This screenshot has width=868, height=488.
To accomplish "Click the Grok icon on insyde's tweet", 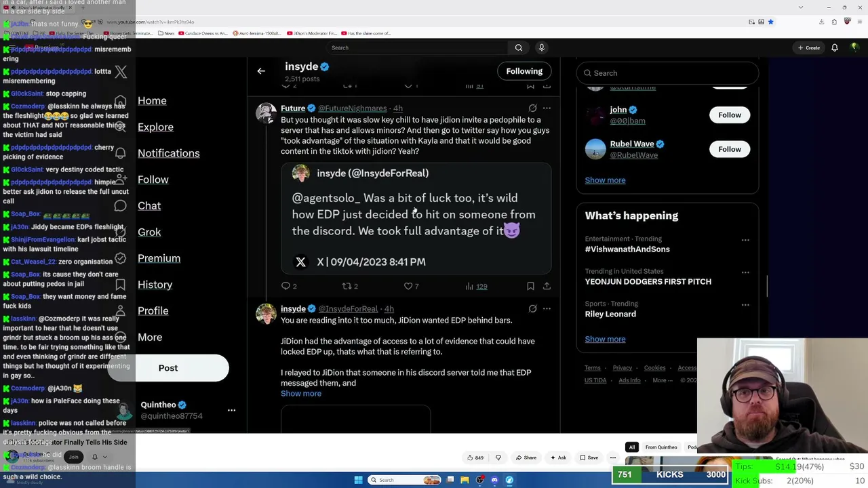I will point(532,309).
